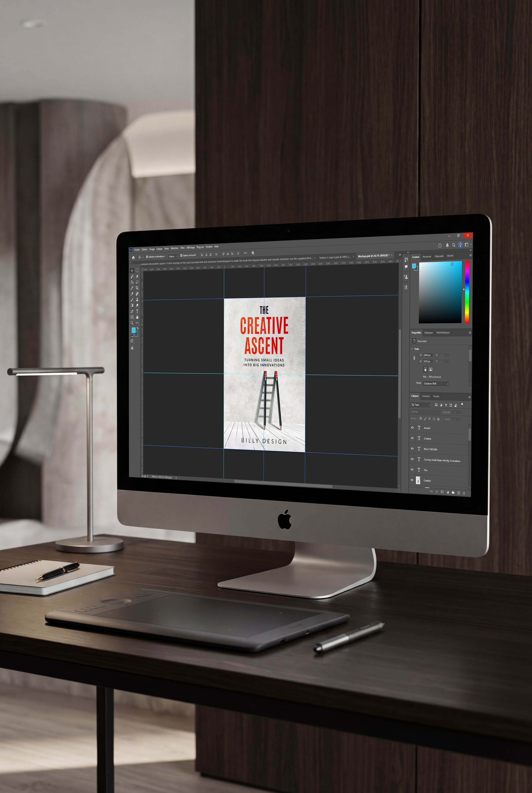Viewport: 532px width, 793px height.
Task: Toggle the Sélection automatique checkbox
Action: click(147, 257)
